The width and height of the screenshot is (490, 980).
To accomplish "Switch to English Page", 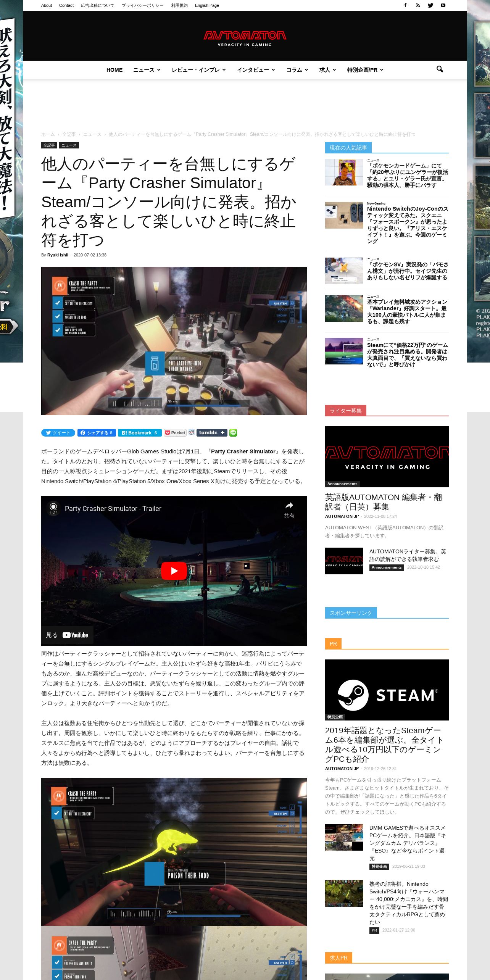I will (207, 5).
